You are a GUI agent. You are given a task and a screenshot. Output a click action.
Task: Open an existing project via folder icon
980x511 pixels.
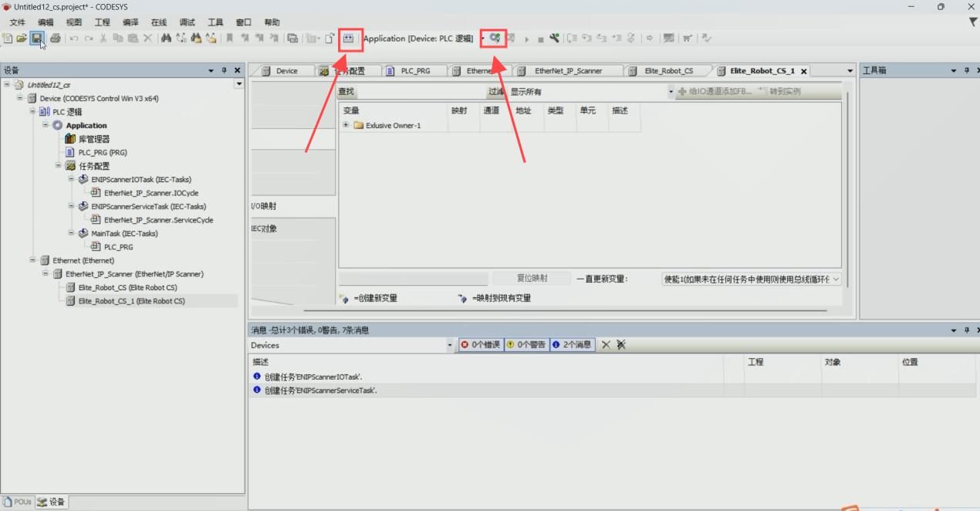[x=22, y=38]
